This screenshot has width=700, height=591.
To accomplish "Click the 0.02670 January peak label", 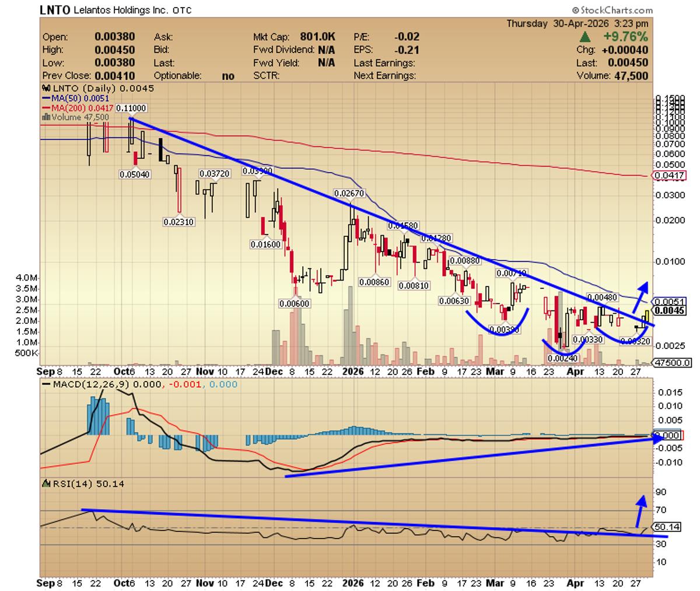I will (x=348, y=193).
